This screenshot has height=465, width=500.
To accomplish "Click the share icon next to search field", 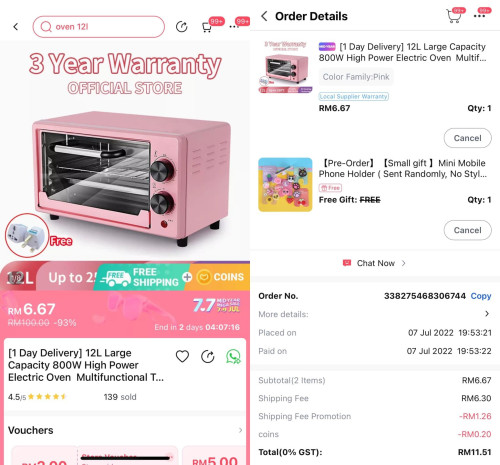I will pyautogui.click(x=182, y=27).
